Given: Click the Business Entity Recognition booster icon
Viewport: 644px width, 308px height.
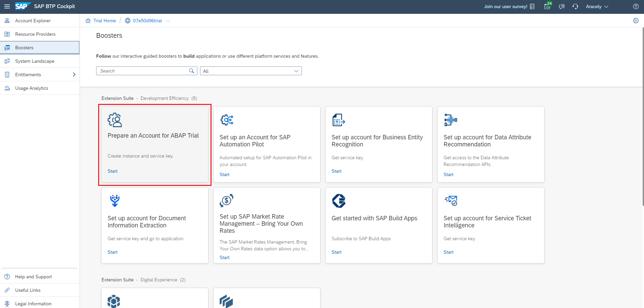Looking at the screenshot, I should pyautogui.click(x=339, y=120).
